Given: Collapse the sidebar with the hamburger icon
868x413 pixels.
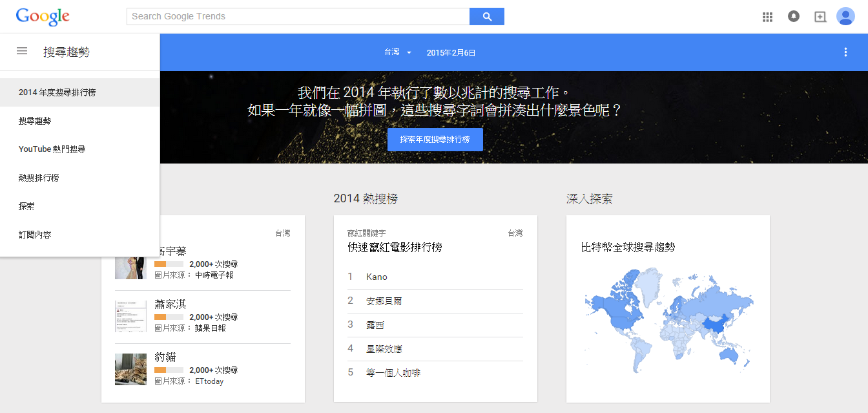Looking at the screenshot, I should [x=22, y=51].
